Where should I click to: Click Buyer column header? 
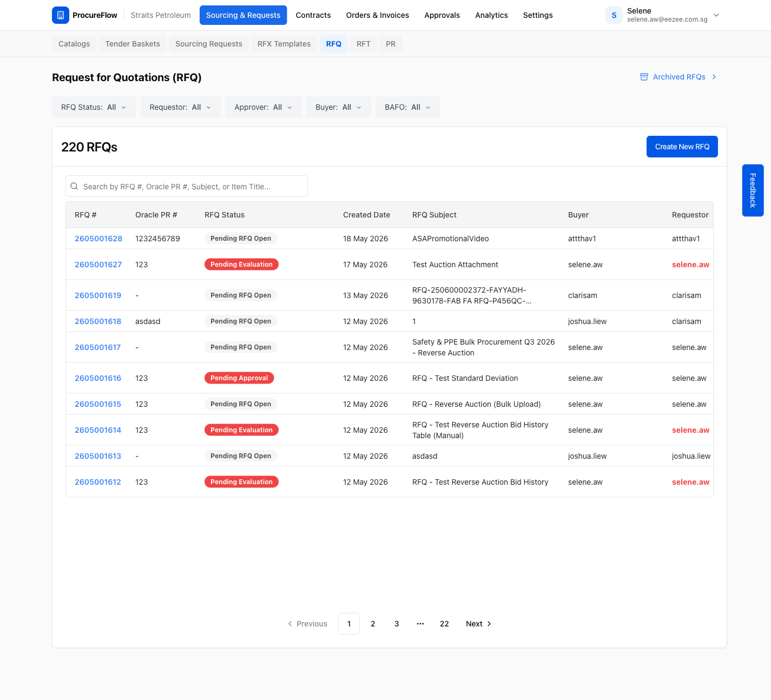[578, 215]
